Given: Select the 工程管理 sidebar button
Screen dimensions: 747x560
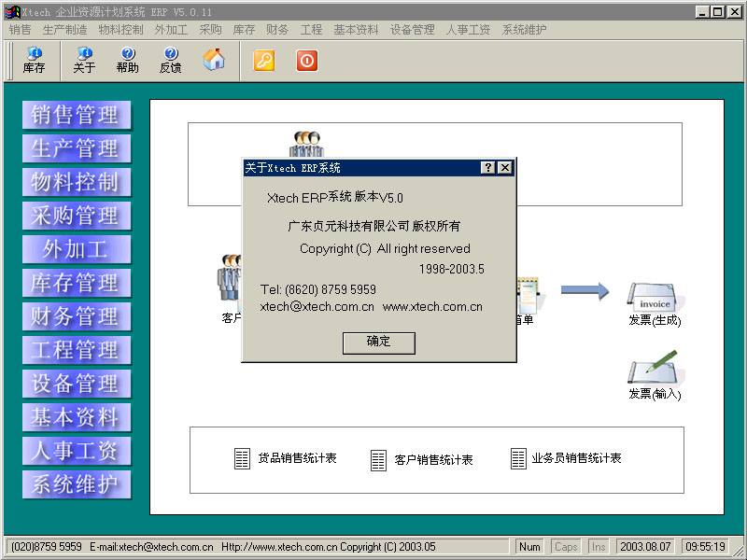Looking at the screenshot, I should pos(77,350).
